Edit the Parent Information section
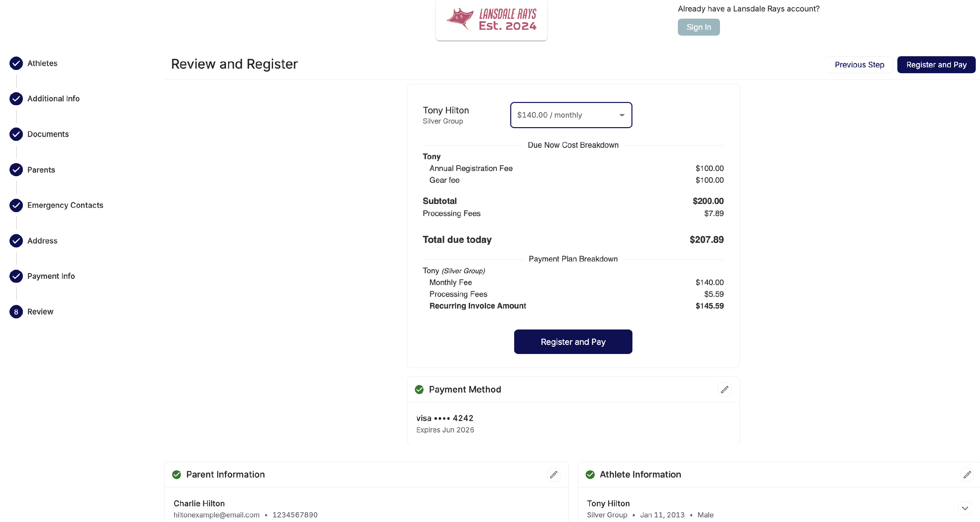 (553, 474)
